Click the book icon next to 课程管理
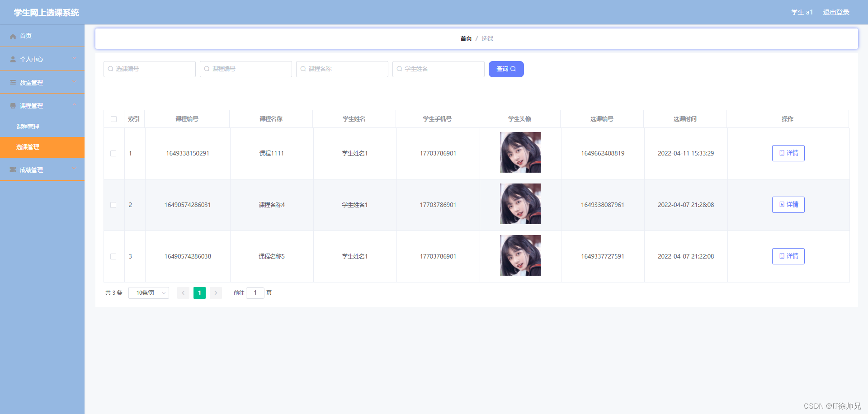 [x=13, y=105]
